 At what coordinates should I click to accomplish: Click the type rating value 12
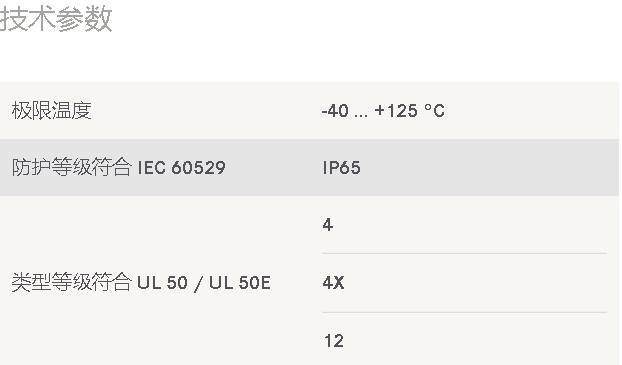[334, 341]
